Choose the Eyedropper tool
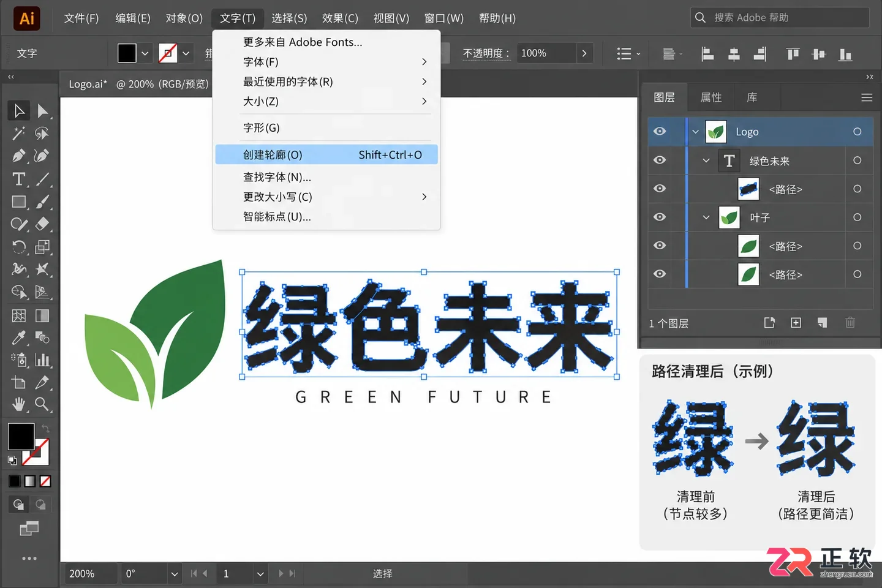Screen dimensions: 882x588 click(x=19, y=337)
